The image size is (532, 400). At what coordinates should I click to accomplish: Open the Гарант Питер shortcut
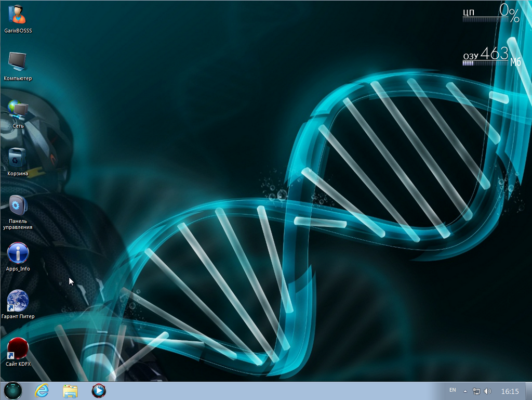[x=18, y=304]
